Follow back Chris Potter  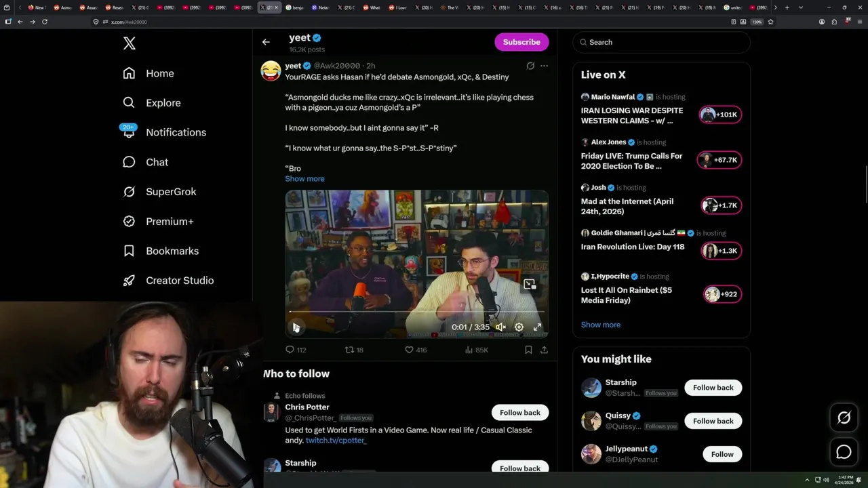tap(520, 413)
